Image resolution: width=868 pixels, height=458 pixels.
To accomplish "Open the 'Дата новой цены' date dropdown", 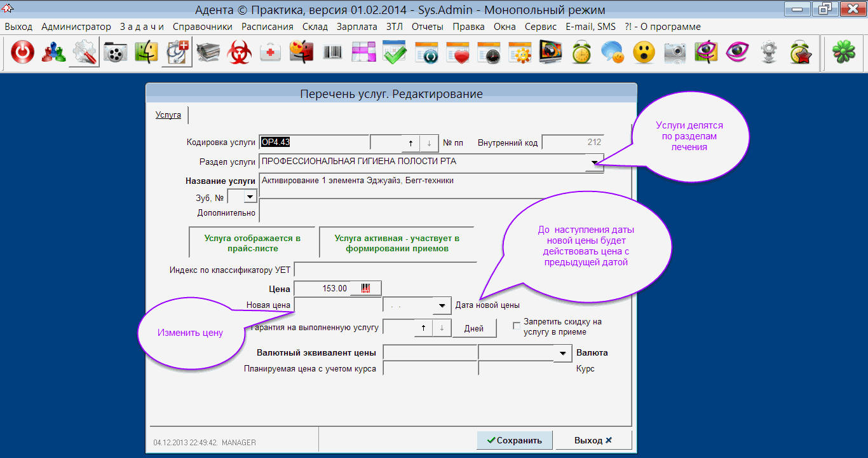I will point(442,306).
